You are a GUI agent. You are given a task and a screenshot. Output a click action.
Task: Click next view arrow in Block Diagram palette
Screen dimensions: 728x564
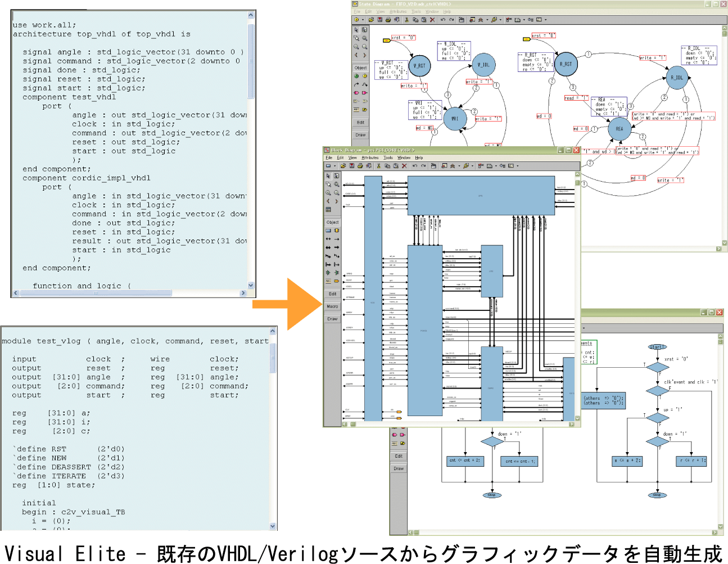(x=337, y=201)
